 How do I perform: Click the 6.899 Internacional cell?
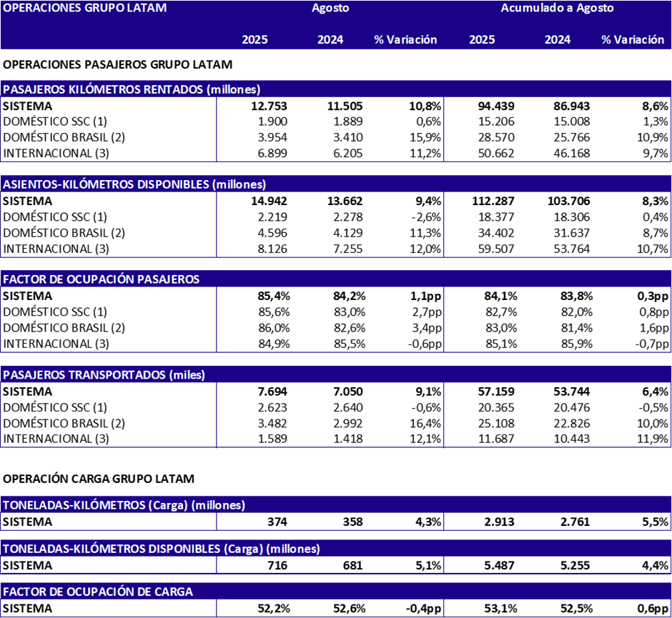[272, 154]
